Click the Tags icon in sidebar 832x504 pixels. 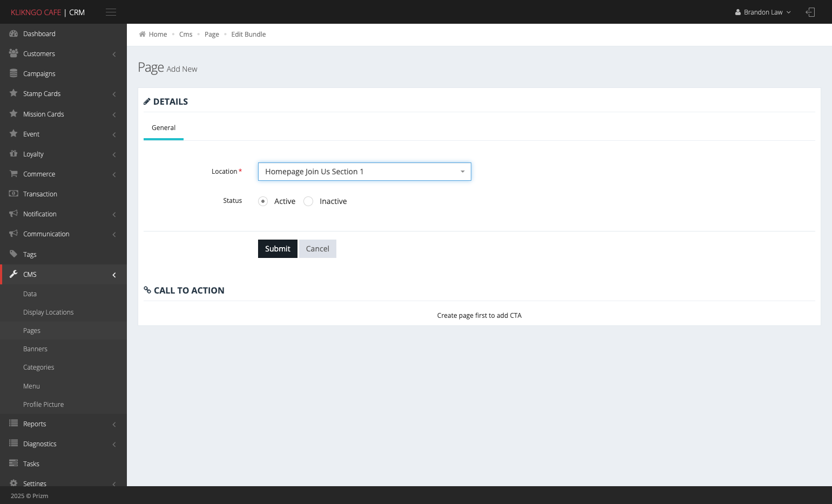click(x=13, y=254)
